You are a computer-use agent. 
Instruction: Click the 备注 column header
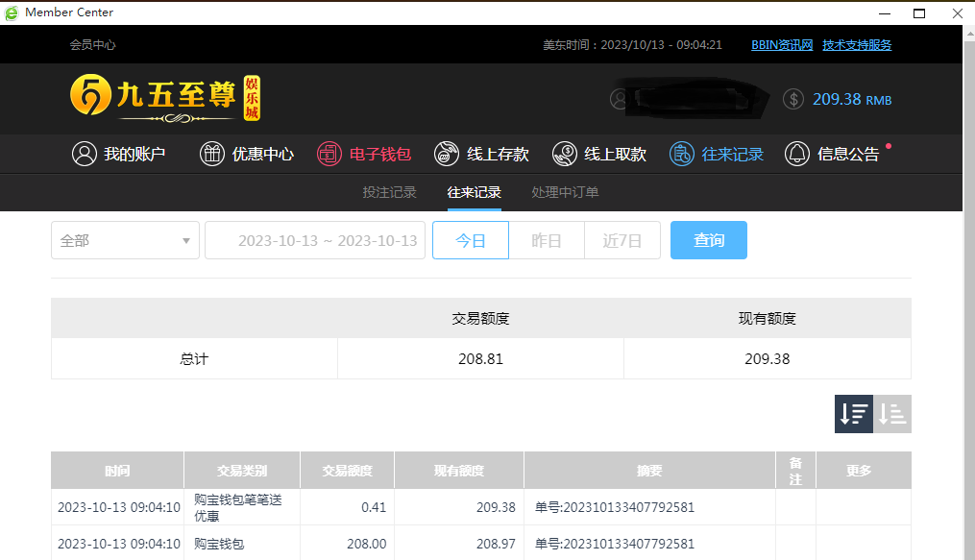pos(796,471)
